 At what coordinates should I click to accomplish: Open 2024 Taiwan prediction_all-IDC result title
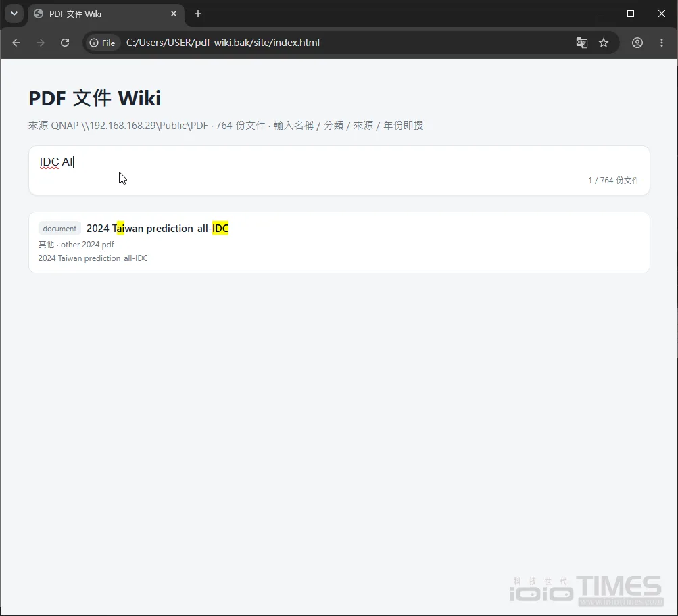click(x=158, y=229)
